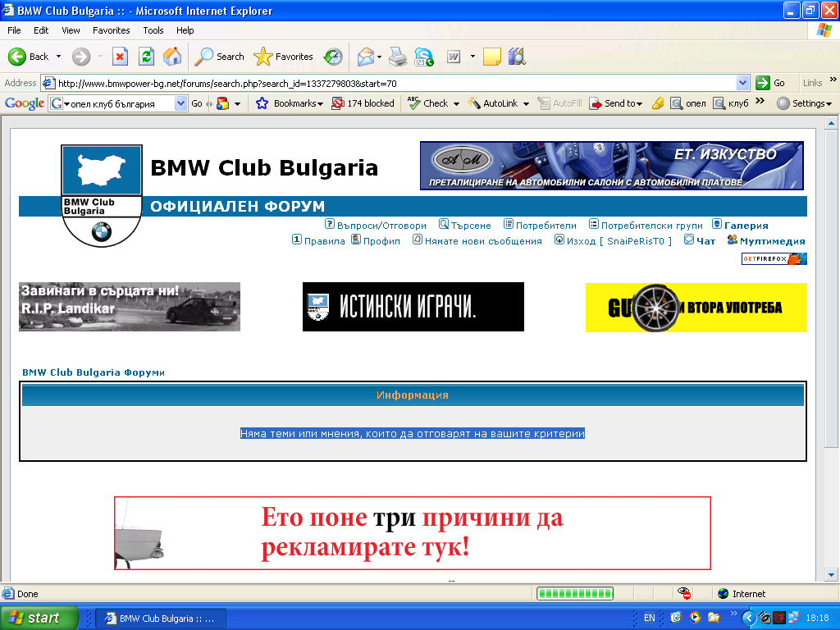Open the Favorites star toolbar button
This screenshot has width=840, height=630.
(x=283, y=57)
